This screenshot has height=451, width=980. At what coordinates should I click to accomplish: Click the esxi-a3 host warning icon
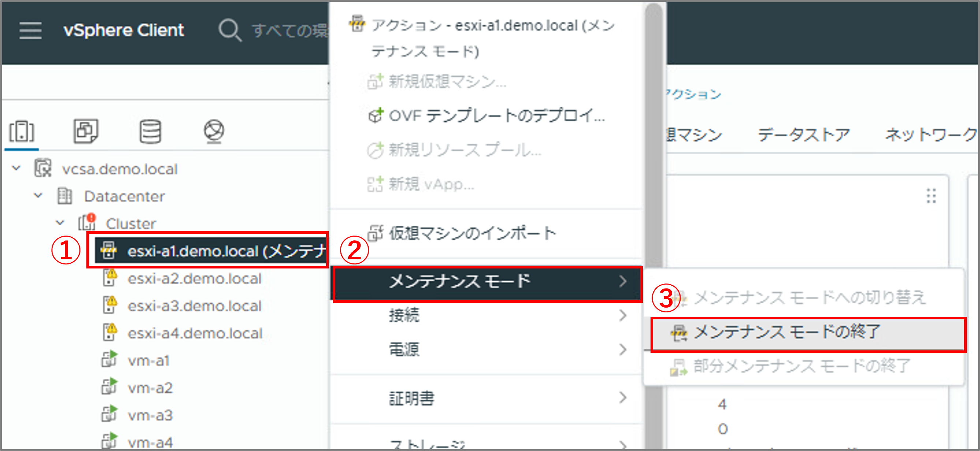pyautogui.click(x=109, y=305)
